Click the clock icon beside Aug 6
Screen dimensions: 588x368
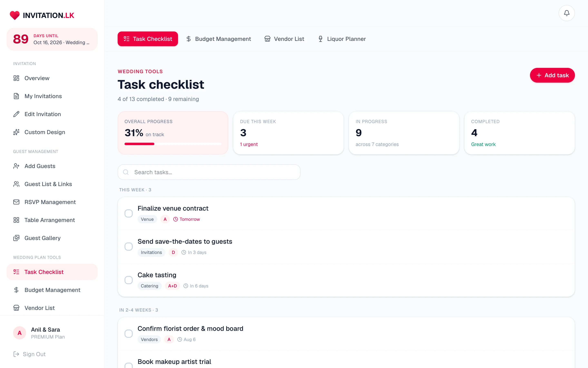tap(179, 340)
